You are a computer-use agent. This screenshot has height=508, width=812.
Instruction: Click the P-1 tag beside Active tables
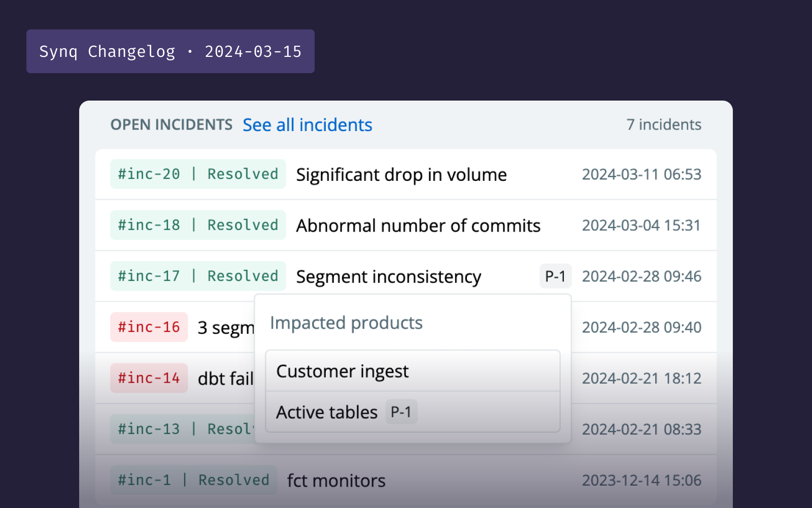401,412
